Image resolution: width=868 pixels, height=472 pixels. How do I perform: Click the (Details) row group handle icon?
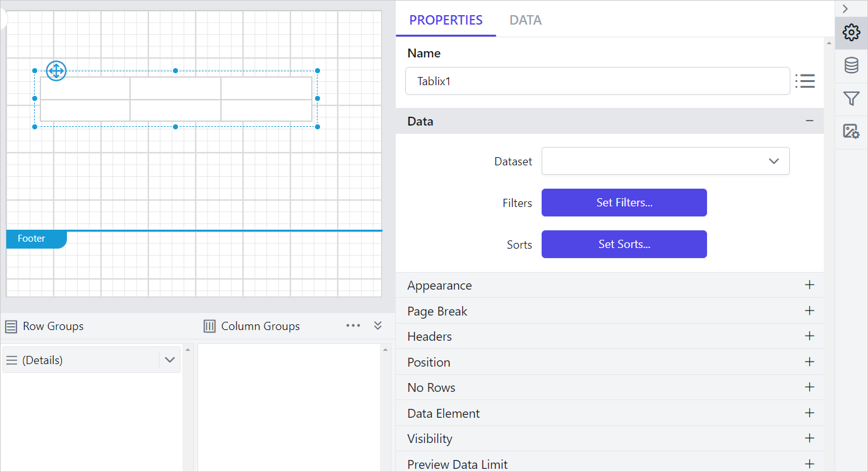point(11,360)
